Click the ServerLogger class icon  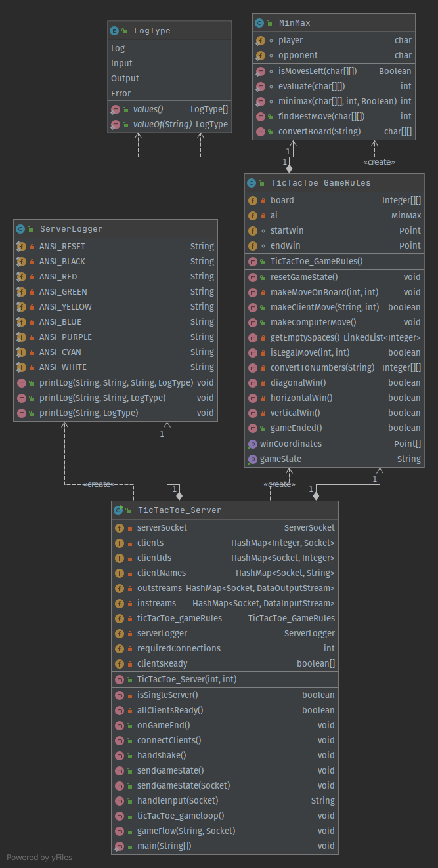[20, 229]
